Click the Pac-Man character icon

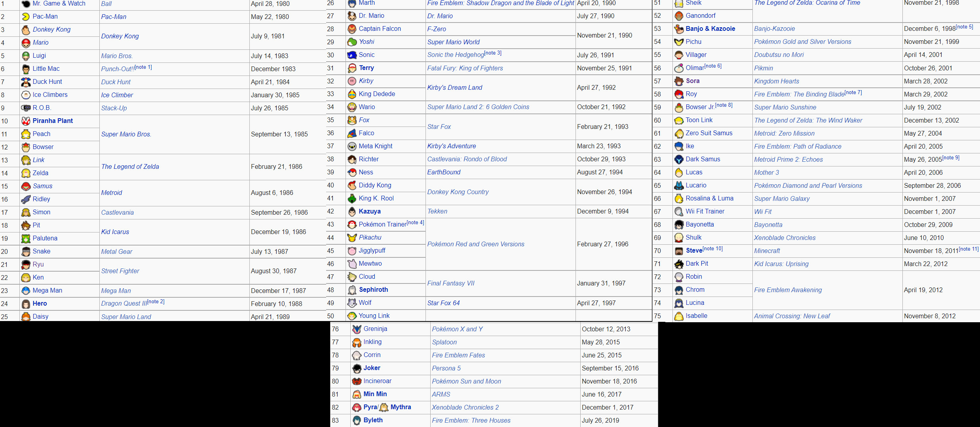point(26,17)
